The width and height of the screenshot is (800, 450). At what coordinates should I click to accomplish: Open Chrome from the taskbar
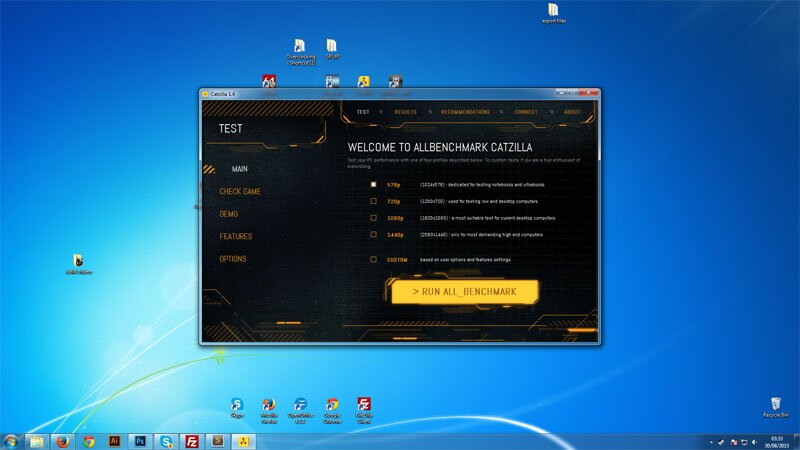pos(88,441)
